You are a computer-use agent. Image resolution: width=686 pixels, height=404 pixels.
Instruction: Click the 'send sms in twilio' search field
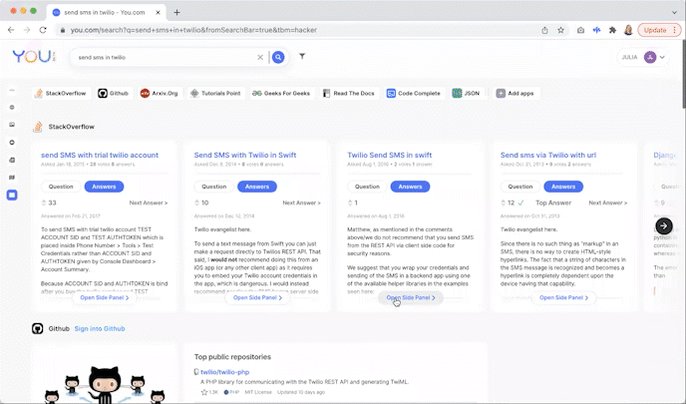tap(166, 57)
